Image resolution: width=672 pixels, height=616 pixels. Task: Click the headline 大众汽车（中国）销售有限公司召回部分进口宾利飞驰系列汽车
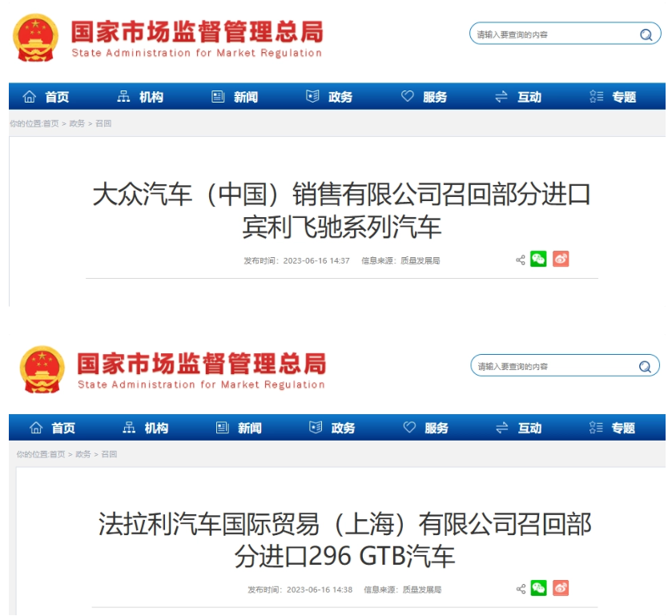click(x=341, y=210)
